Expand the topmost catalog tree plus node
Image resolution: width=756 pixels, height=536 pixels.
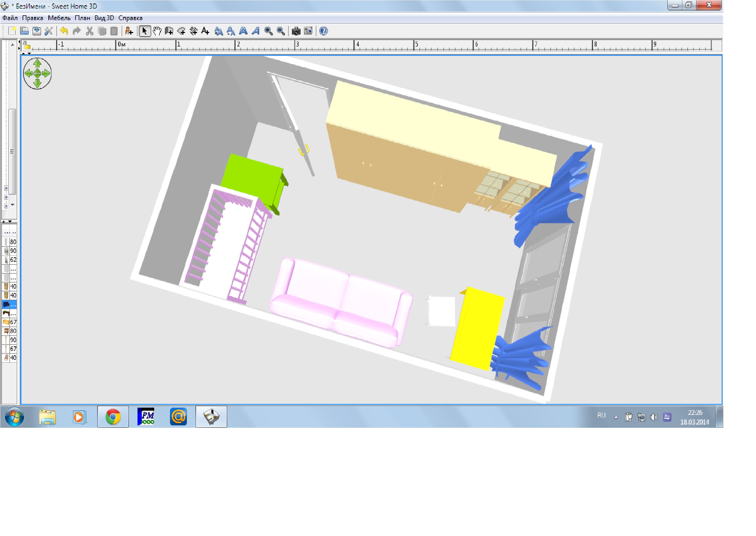pyautogui.click(x=6, y=188)
